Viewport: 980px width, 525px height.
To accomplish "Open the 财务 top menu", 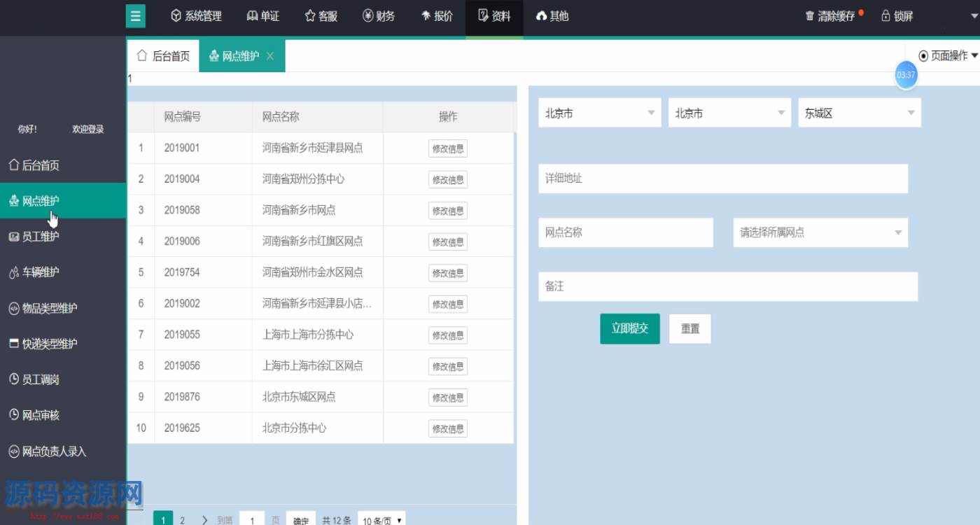I will click(x=379, y=16).
